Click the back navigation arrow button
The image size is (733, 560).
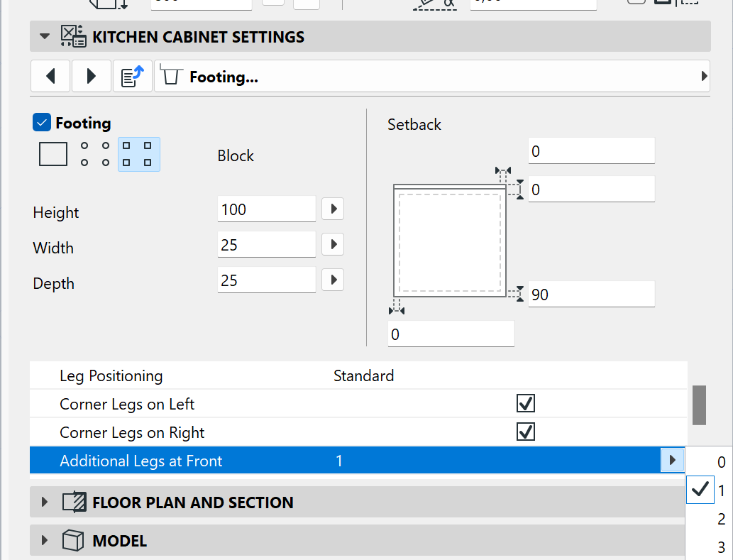click(x=50, y=76)
